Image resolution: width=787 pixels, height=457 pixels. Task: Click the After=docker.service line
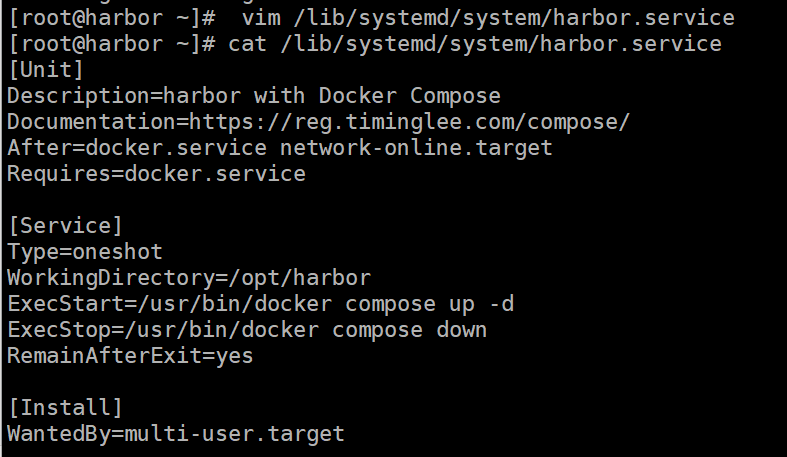point(280,148)
